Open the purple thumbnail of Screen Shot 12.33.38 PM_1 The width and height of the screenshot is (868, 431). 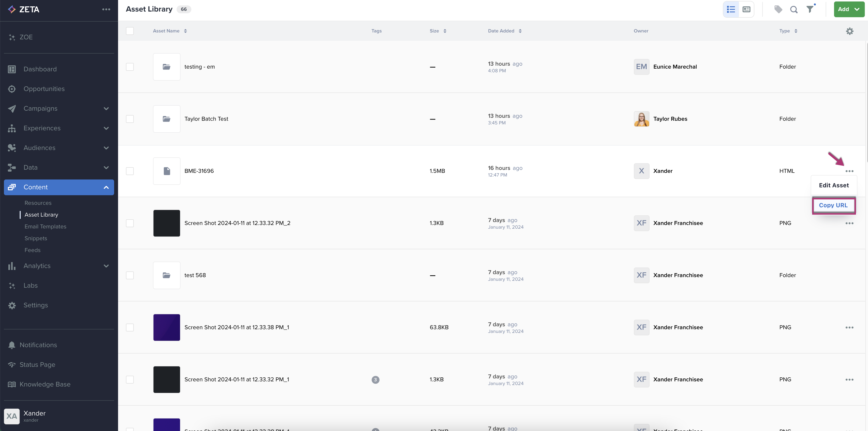[167, 328]
